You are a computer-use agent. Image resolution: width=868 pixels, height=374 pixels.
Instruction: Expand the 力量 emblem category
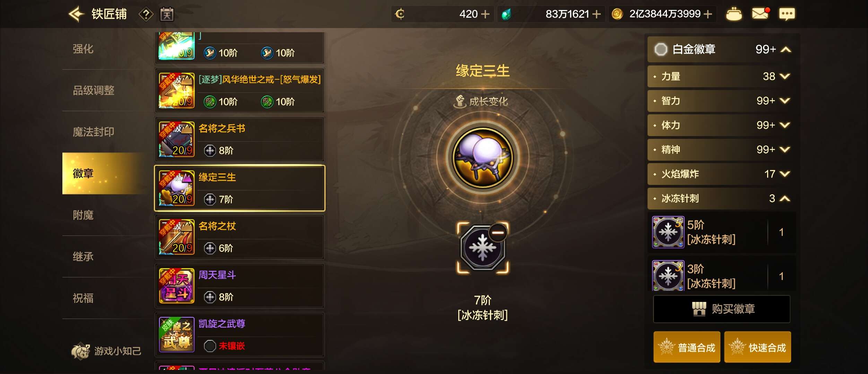pyautogui.click(x=722, y=76)
